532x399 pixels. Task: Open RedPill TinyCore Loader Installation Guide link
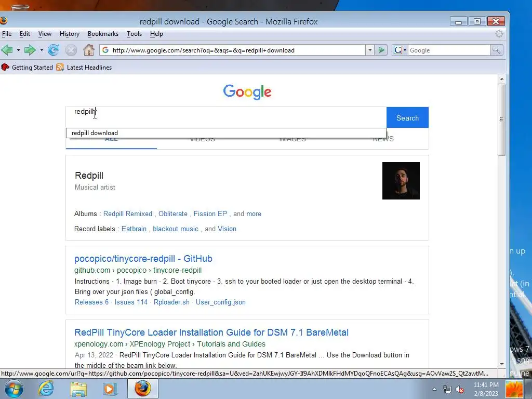click(x=211, y=332)
